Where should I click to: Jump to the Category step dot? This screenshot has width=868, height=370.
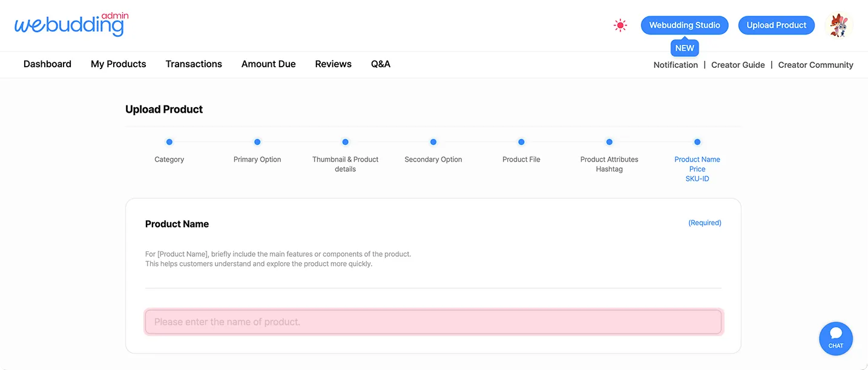[x=169, y=142]
